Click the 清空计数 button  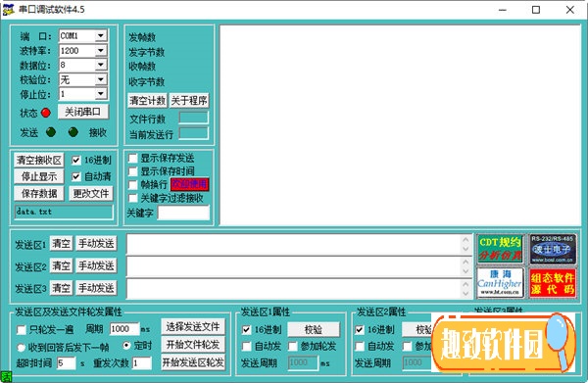click(147, 101)
